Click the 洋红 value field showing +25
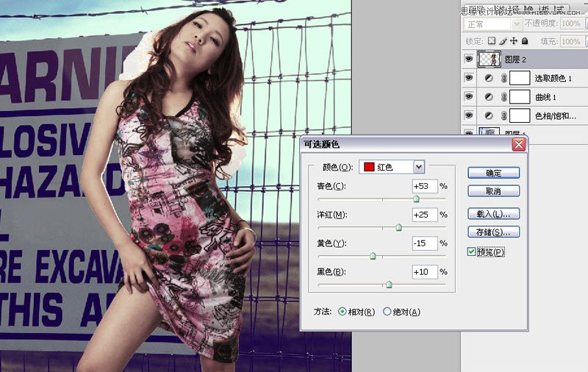Image resolution: width=588 pixels, height=372 pixels. [x=425, y=215]
